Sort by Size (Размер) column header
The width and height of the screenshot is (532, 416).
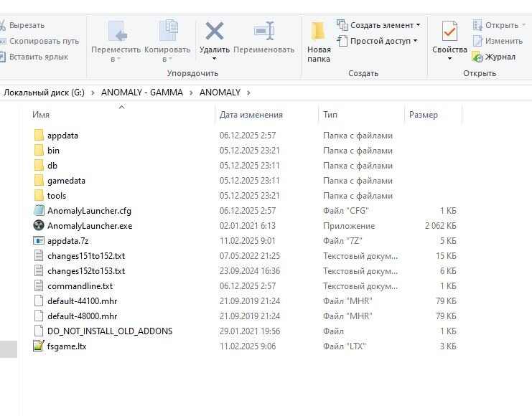pyautogui.click(x=423, y=115)
